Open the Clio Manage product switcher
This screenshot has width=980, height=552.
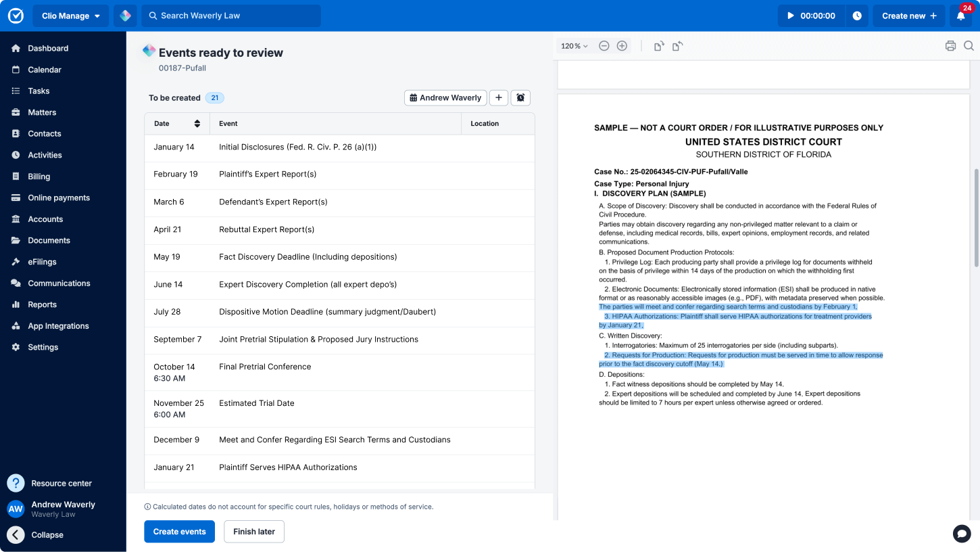70,16
